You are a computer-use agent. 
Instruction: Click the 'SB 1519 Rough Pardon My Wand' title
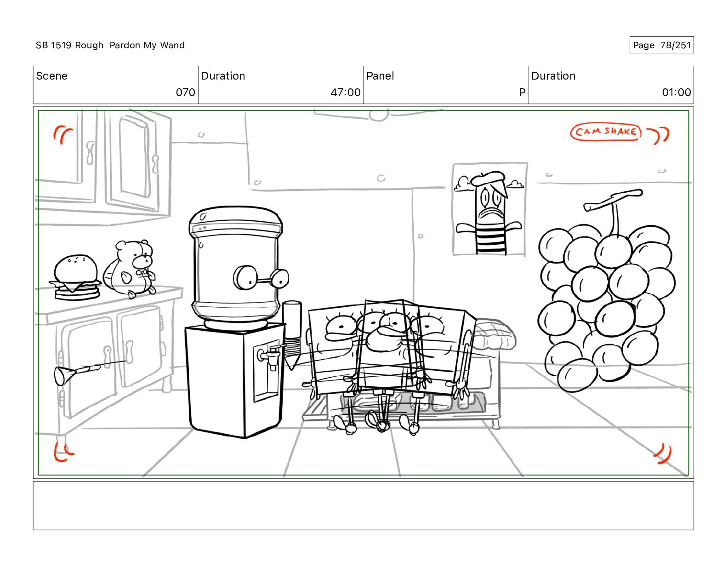[x=110, y=45]
